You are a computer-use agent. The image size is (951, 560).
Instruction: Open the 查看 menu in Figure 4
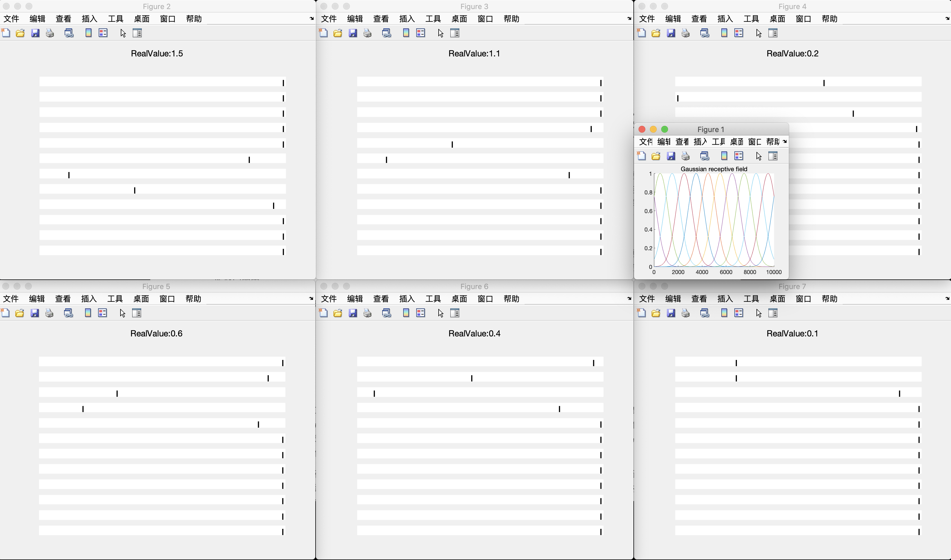(x=699, y=19)
